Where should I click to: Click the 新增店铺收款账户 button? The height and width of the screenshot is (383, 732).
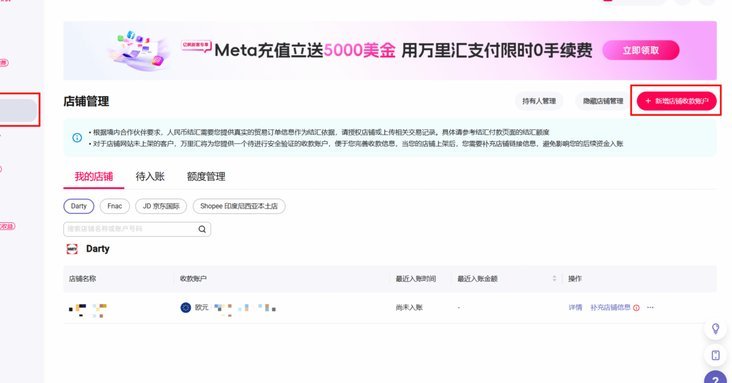click(676, 101)
